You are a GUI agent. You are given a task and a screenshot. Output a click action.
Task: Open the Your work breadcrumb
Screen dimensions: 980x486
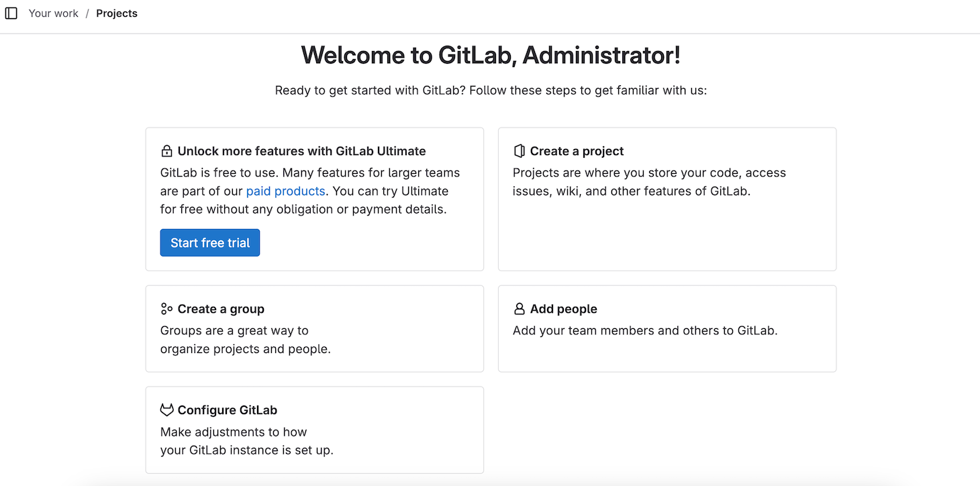tap(53, 13)
